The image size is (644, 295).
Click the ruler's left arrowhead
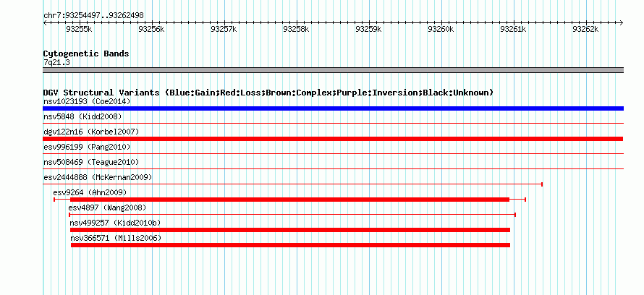[45, 22]
